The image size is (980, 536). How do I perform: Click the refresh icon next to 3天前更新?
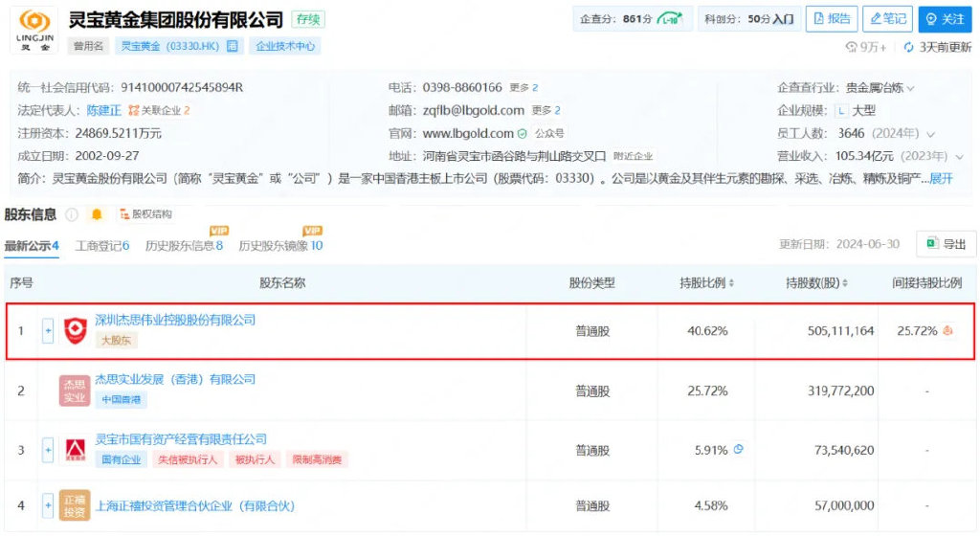point(908,47)
